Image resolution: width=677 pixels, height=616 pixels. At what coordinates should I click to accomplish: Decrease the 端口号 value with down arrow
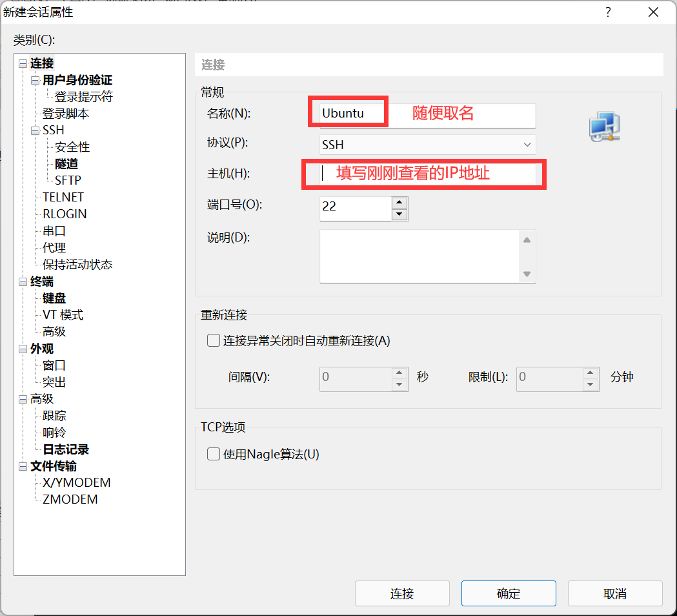(x=399, y=214)
